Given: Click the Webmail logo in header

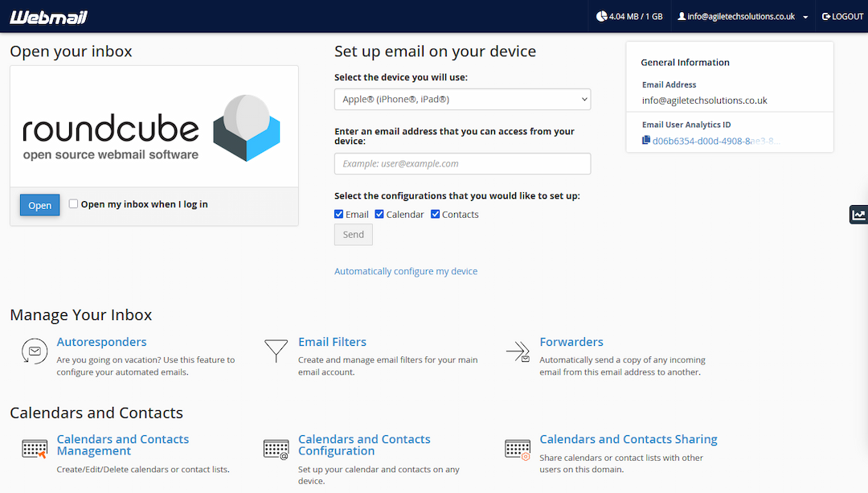Looking at the screenshot, I should 49,17.
